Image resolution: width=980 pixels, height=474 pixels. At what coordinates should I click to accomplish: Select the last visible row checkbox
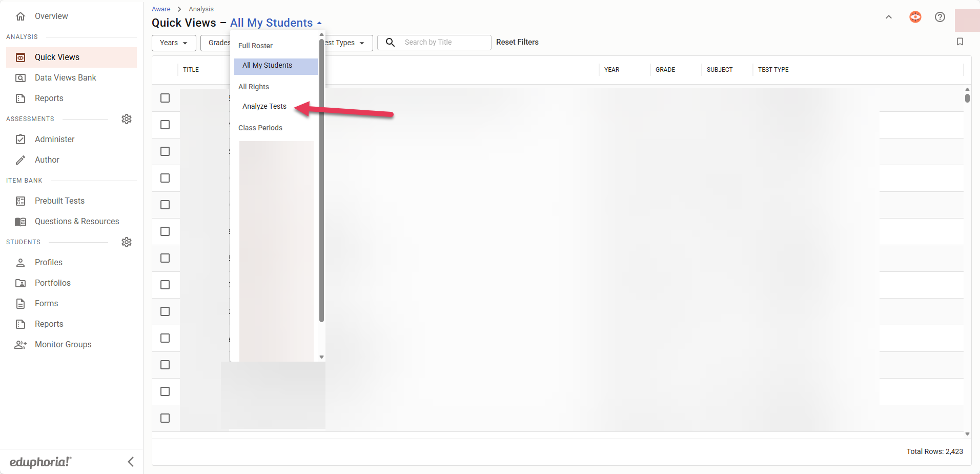pyautogui.click(x=165, y=418)
